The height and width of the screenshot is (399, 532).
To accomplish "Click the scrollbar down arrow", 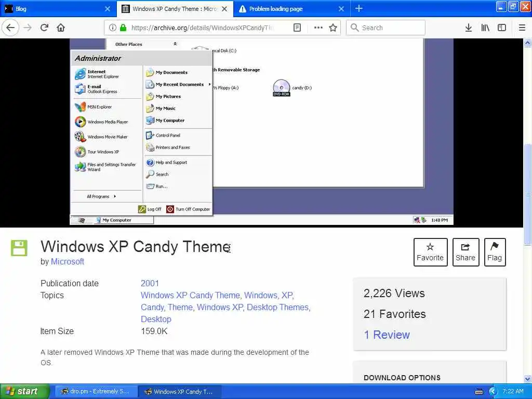I will click(527, 379).
